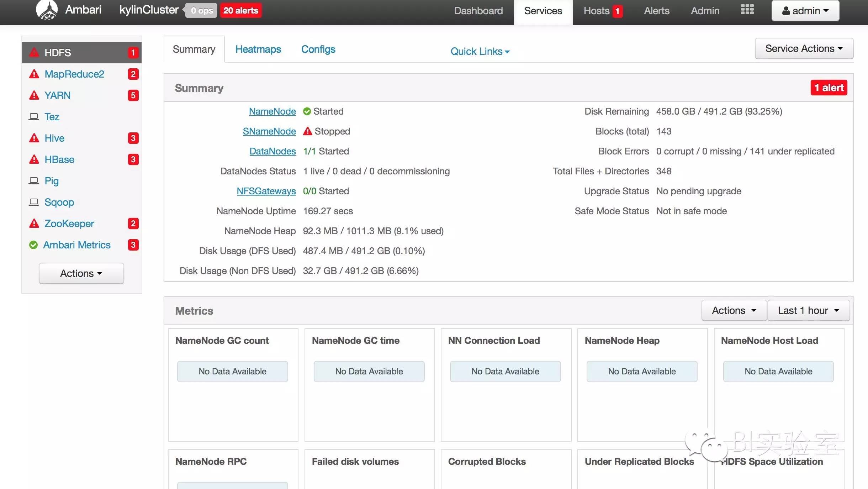
Task: Click the HBase alert count badge
Action: click(133, 159)
